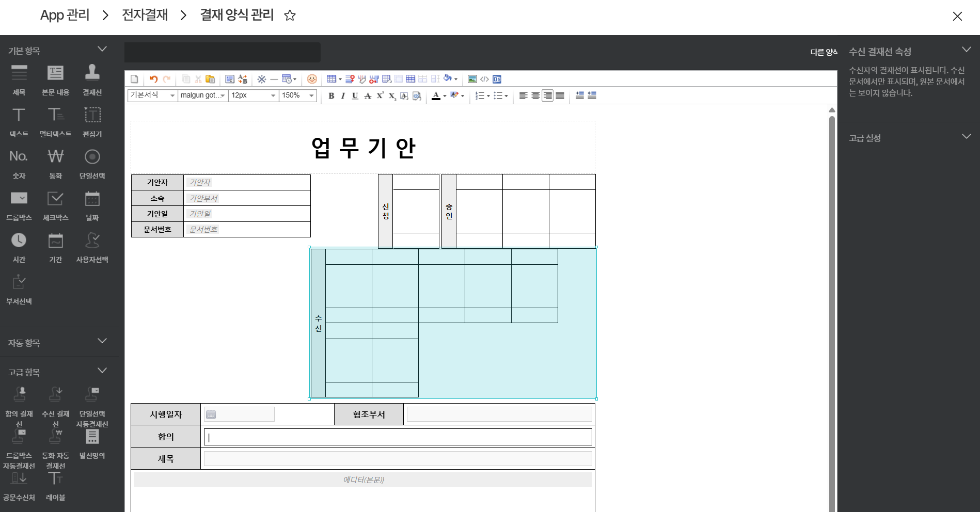Click the insert image icon
This screenshot has width=980, height=512.
pyautogui.click(x=472, y=79)
